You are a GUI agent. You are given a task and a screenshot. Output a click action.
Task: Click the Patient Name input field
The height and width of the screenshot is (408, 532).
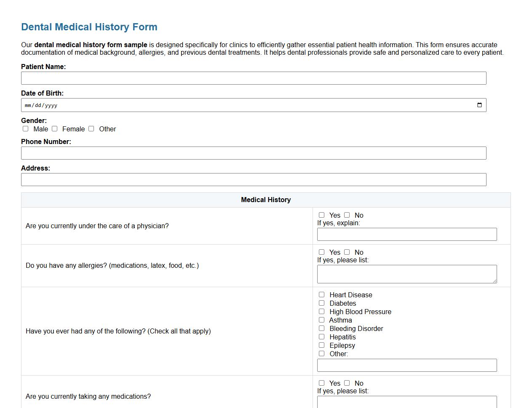tap(253, 78)
